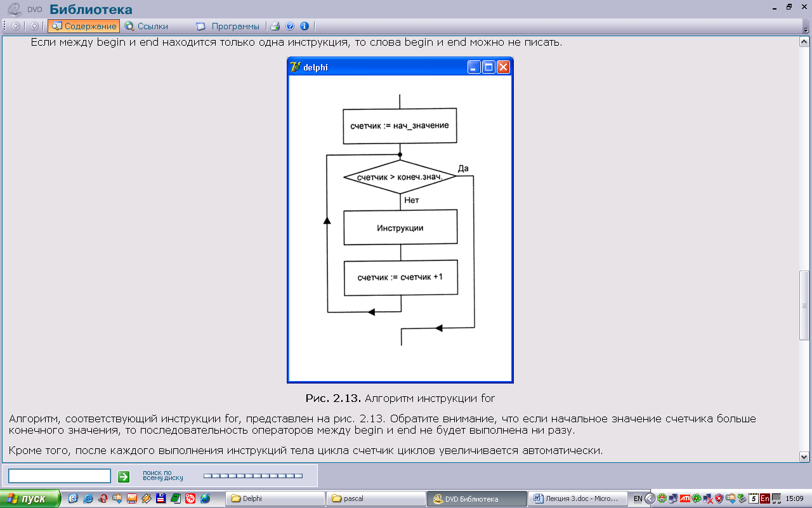Run search with the green arrow button
This screenshot has height=508, width=812.
(x=124, y=477)
